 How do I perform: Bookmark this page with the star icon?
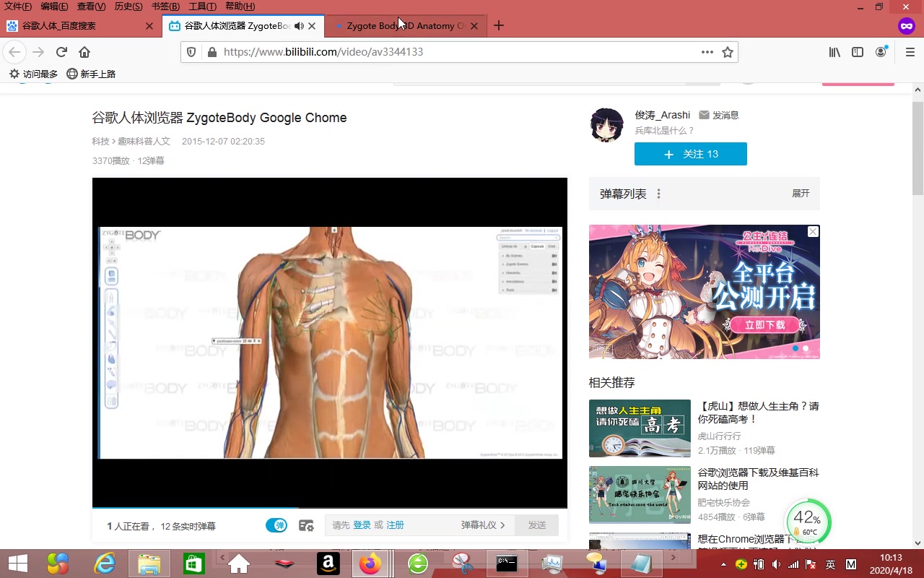tap(728, 52)
